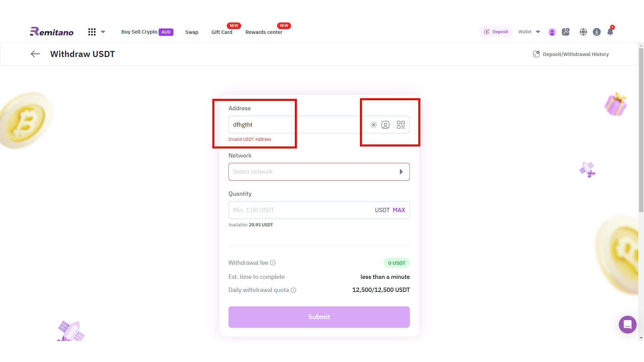Expand the Wallet dropdown
This screenshot has width=644, height=362.
[529, 32]
